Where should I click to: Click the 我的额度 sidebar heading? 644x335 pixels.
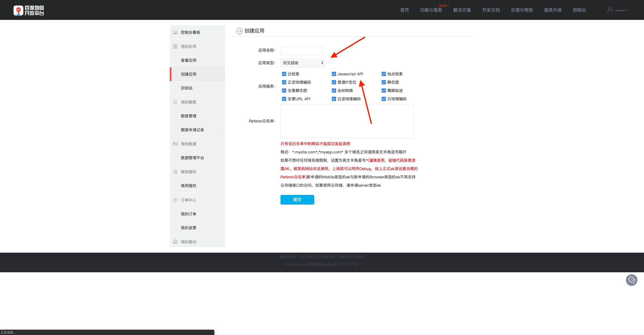pyautogui.click(x=188, y=102)
